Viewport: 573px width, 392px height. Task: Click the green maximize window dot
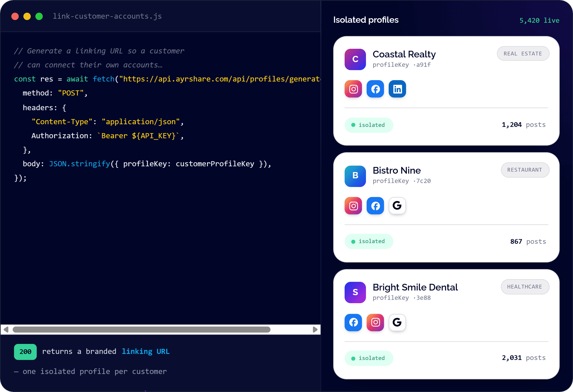pos(39,16)
